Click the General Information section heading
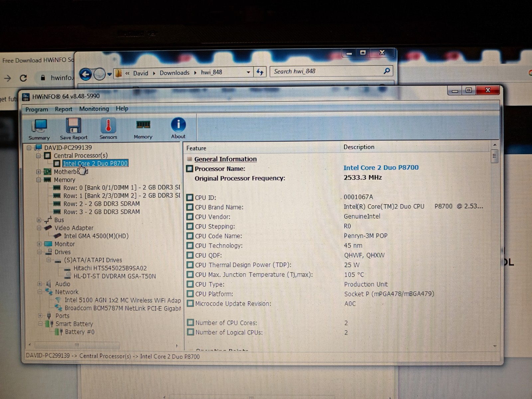This screenshot has width=532, height=399. tap(225, 159)
